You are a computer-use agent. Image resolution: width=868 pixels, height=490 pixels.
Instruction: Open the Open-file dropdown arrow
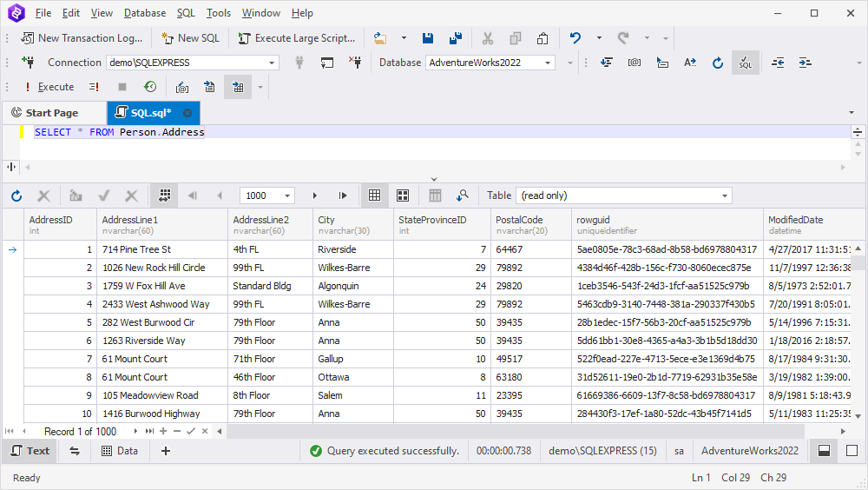click(x=404, y=38)
